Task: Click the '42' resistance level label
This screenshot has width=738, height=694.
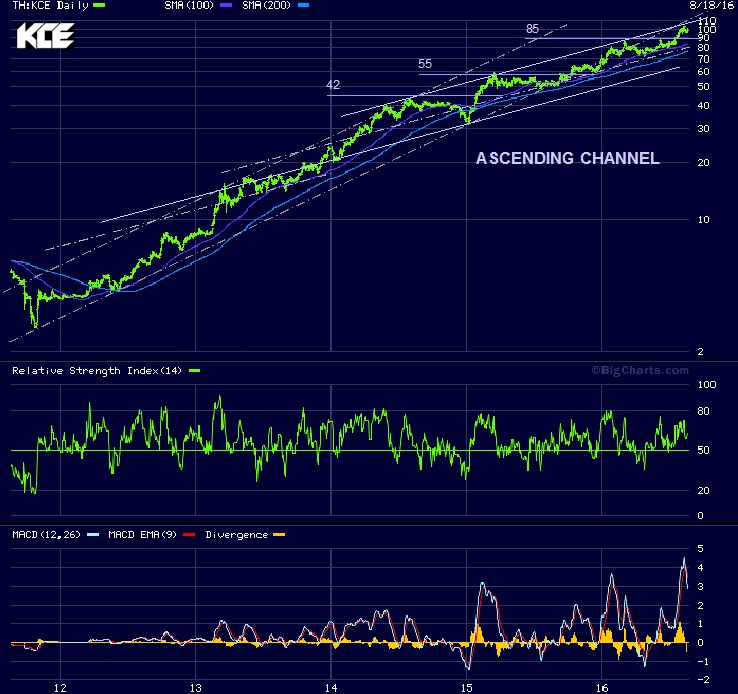Action: [333, 85]
